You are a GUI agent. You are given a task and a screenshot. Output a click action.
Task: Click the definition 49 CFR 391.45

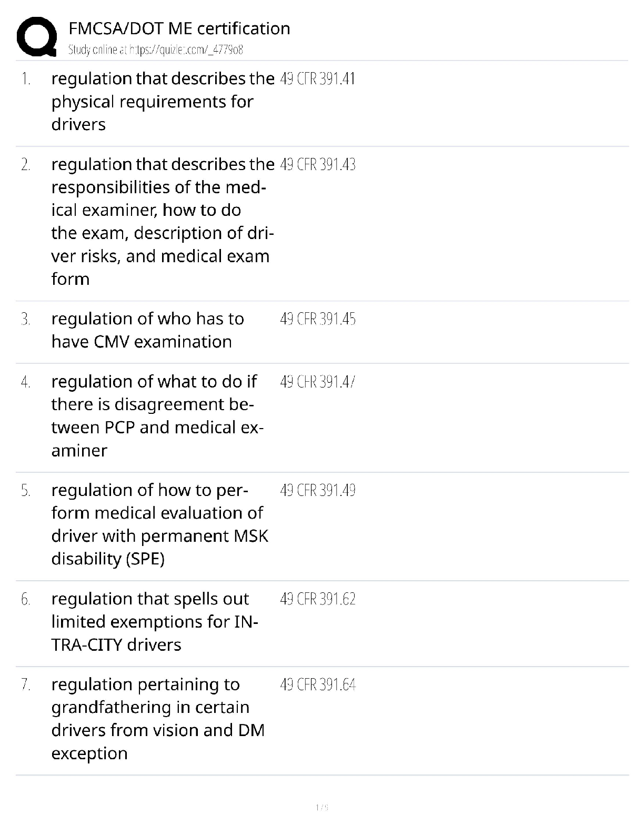(318, 319)
